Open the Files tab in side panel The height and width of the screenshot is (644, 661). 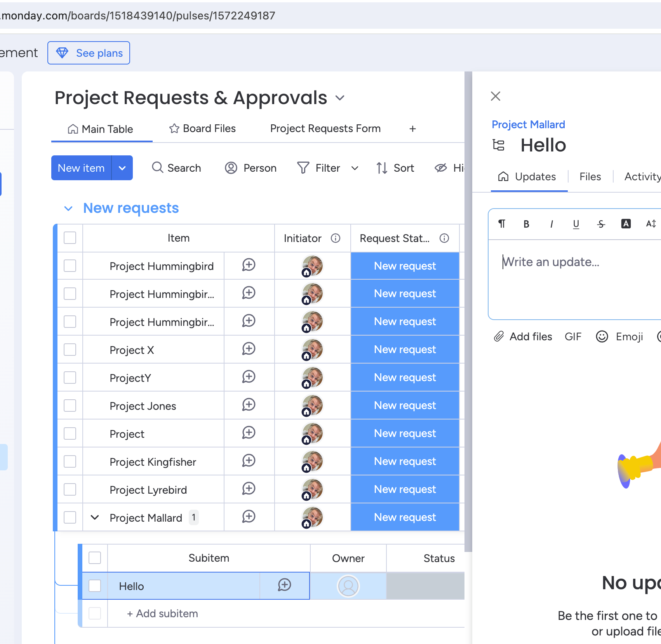tap(590, 177)
